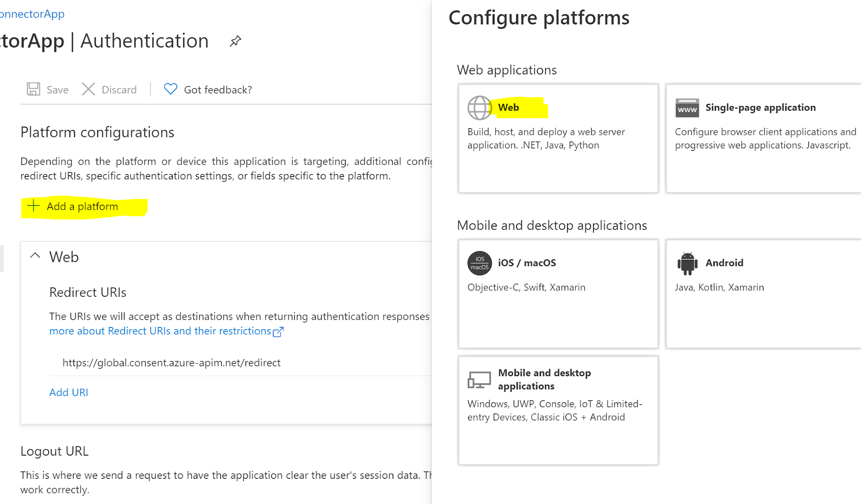
Task: Click the iOS / macOS badge icon
Action: tap(479, 263)
